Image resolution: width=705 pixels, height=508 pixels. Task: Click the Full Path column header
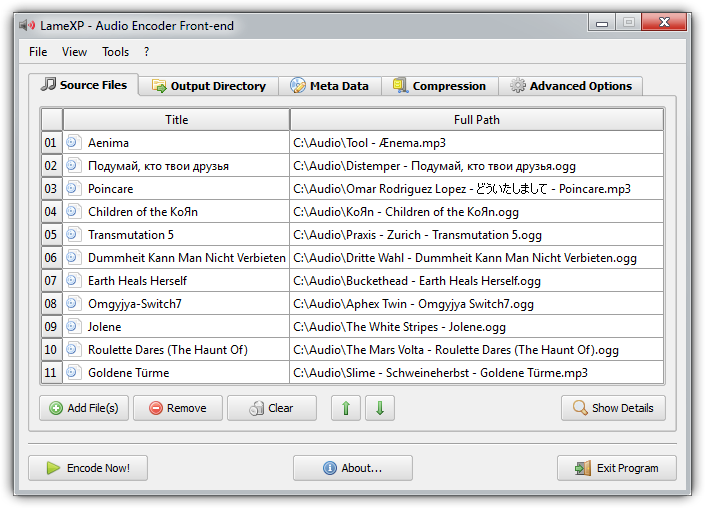(x=477, y=120)
